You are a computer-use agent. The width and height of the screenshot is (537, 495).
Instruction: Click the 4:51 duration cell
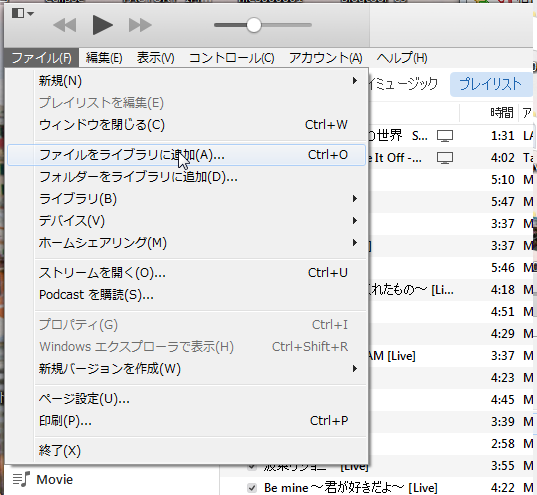pyautogui.click(x=502, y=312)
